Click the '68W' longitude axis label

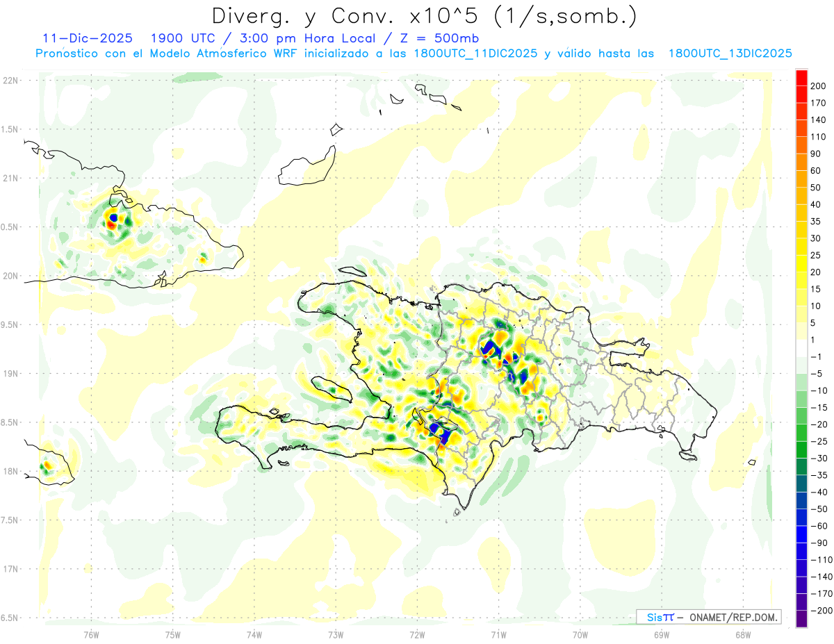coord(743,634)
